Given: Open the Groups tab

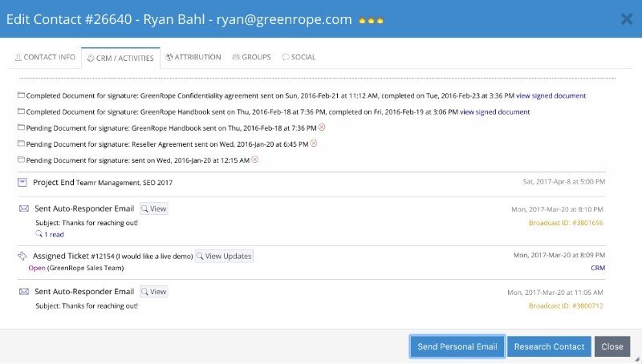Looking at the screenshot, I should [251, 58].
